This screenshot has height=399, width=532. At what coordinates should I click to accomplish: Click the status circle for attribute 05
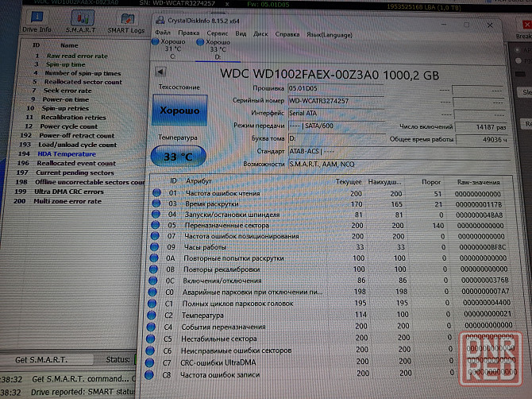155,225
